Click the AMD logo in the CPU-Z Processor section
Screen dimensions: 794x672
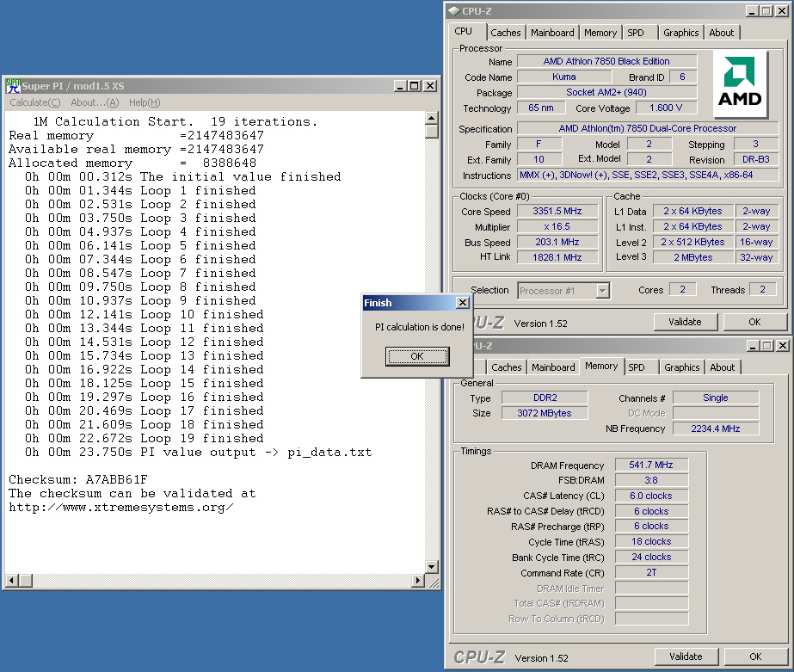[x=740, y=84]
